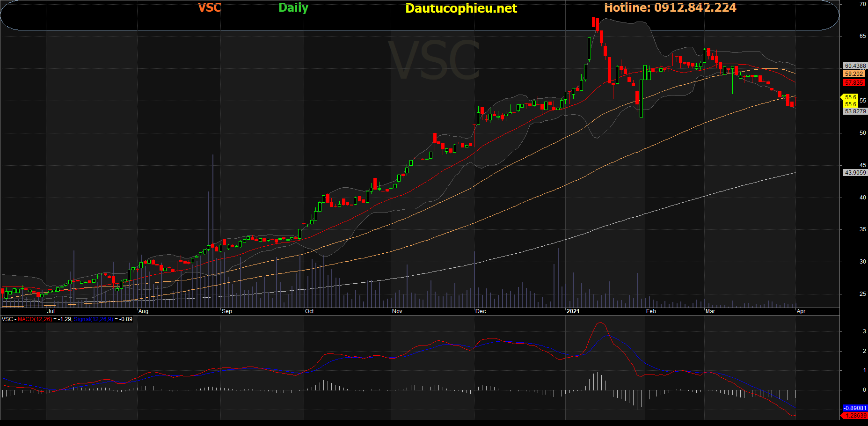Click the 35 price axis value
This screenshot has width=868, height=426.
[862, 229]
